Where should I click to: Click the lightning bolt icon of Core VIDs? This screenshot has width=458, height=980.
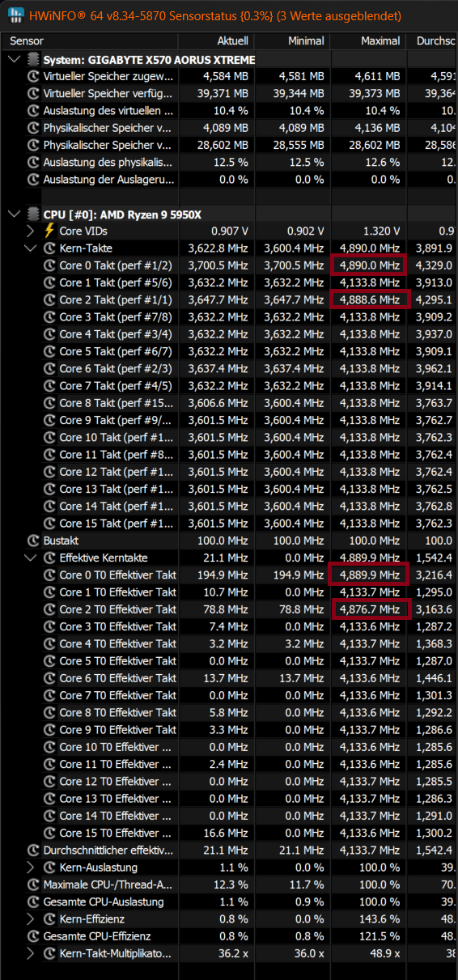click(x=49, y=231)
